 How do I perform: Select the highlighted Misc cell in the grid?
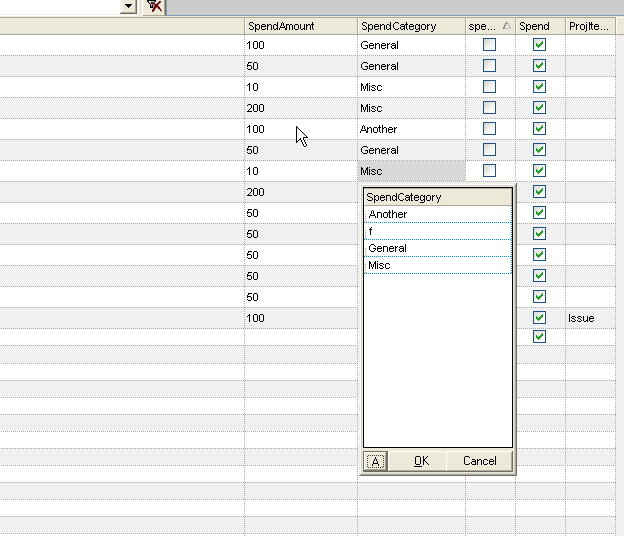pyautogui.click(x=411, y=171)
